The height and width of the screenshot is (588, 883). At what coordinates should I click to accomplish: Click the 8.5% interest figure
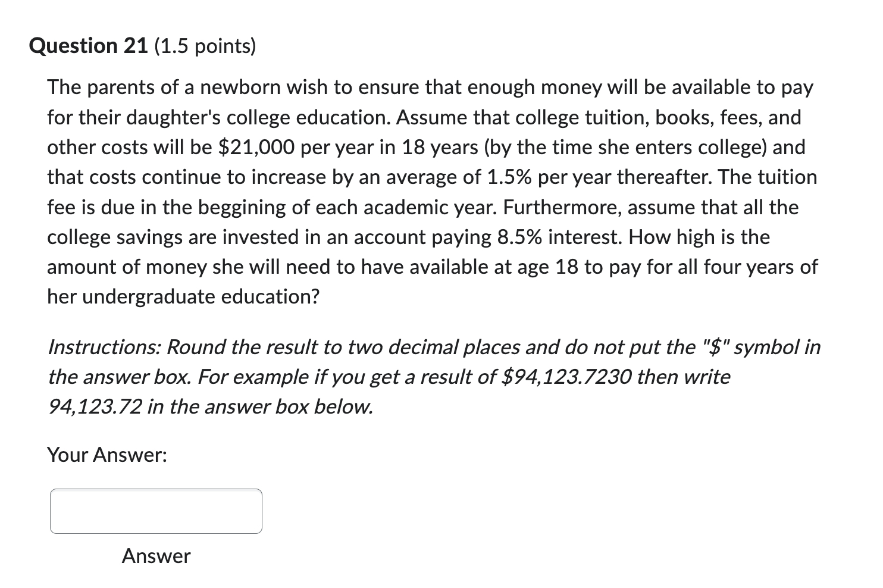pyautogui.click(x=521, y=237)
